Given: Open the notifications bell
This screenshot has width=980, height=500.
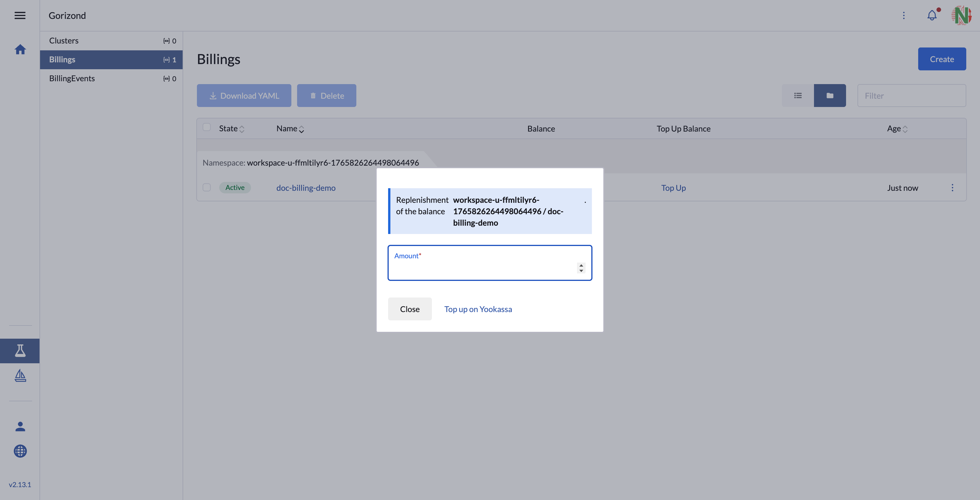Looking at the screenshot, I should click(x=932, y=15).
